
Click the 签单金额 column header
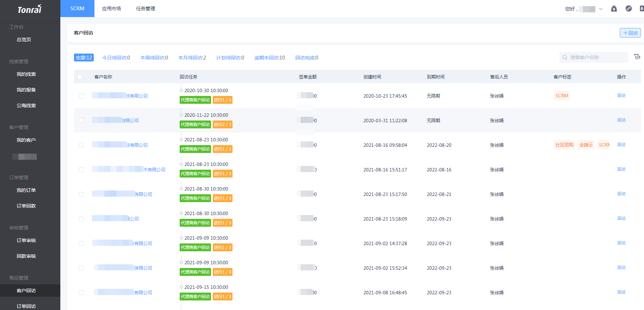coord(308,77)
